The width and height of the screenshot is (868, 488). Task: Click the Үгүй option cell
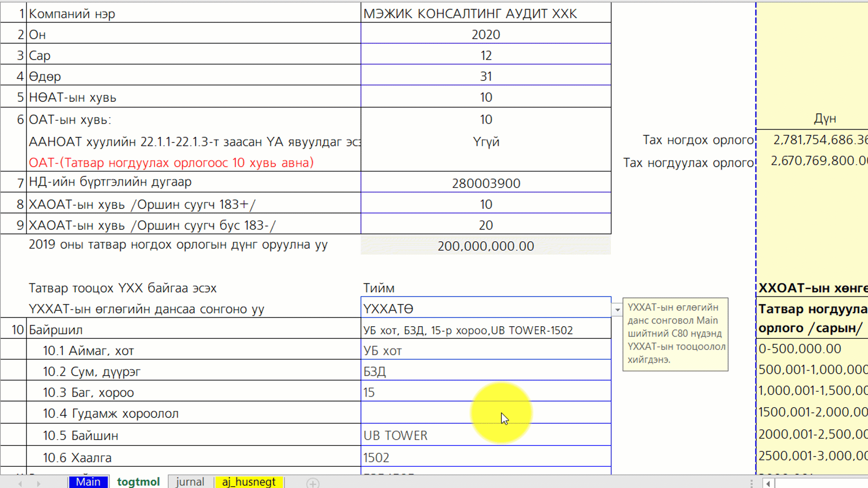[x=486, y=141]
